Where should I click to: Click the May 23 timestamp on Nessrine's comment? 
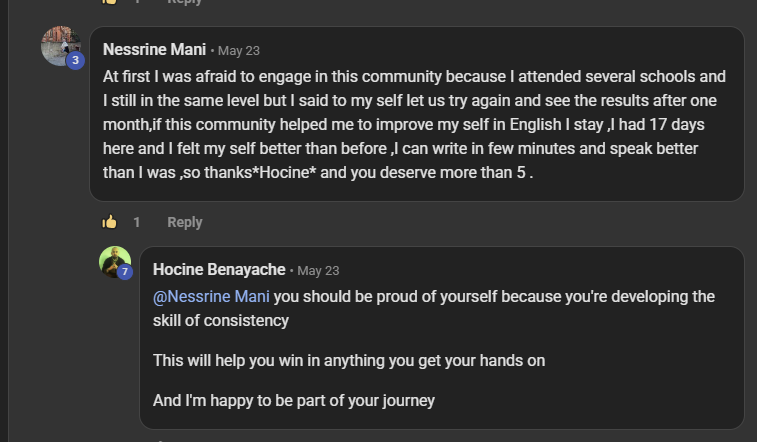[238, 50]
